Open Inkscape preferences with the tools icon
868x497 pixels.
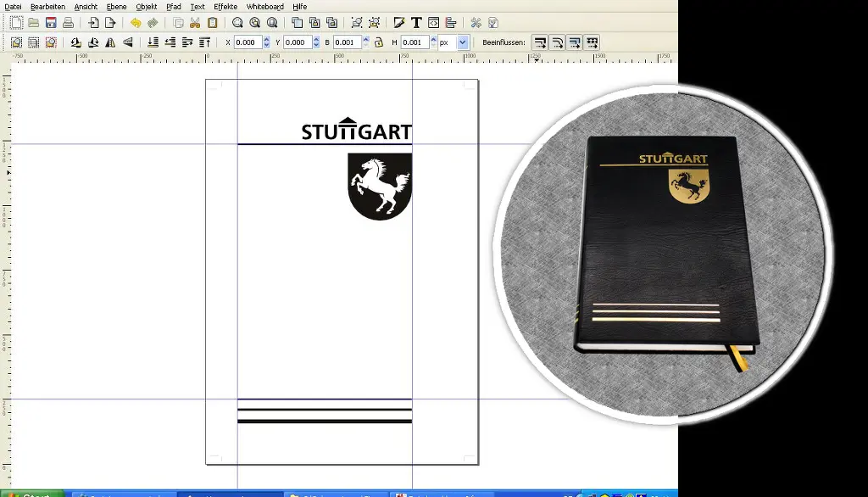click(x=476, y=23)
